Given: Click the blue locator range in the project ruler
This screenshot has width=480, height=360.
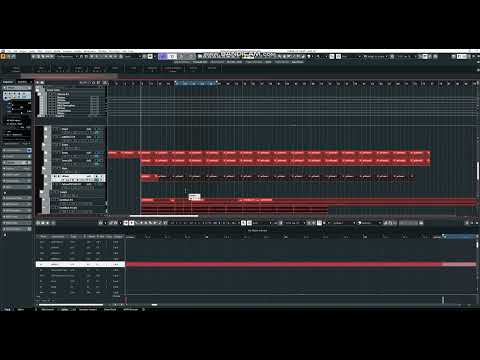Looking at the screenshot, I should [197, 83].
